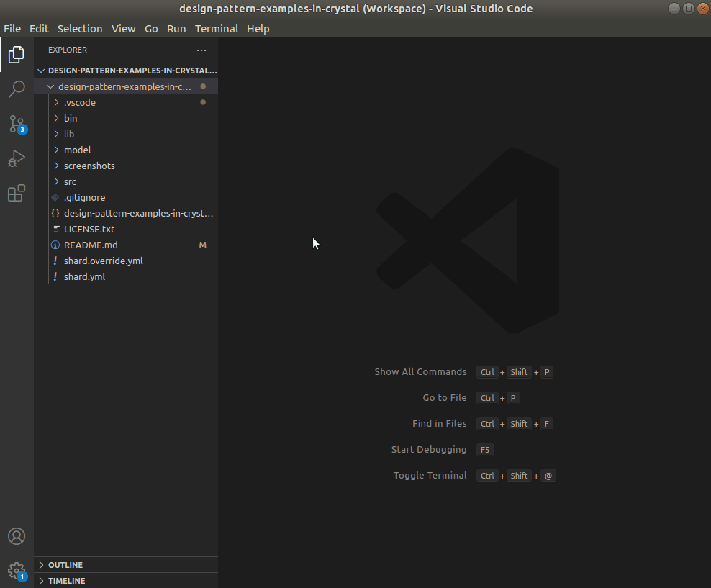Image resolution: width=711 pixels, height=588 pixels.
Task: Expand the .vscode folder
Action: pyautogui.click(x=56, y=102)
